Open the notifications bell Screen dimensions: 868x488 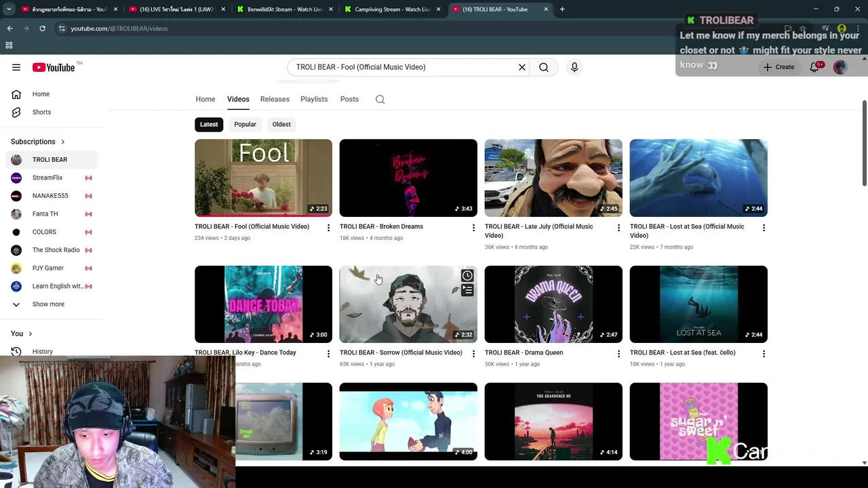(x=814, y=67)
